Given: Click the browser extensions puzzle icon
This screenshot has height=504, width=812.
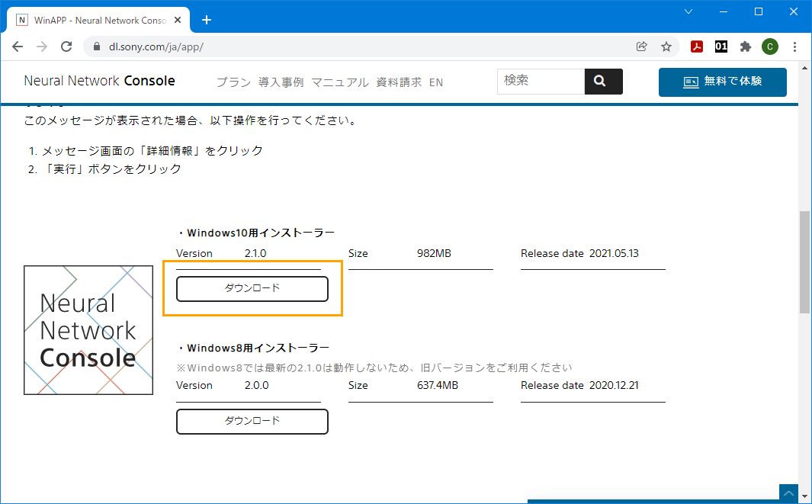Looking at the screenshot, I should click(745, 47).
